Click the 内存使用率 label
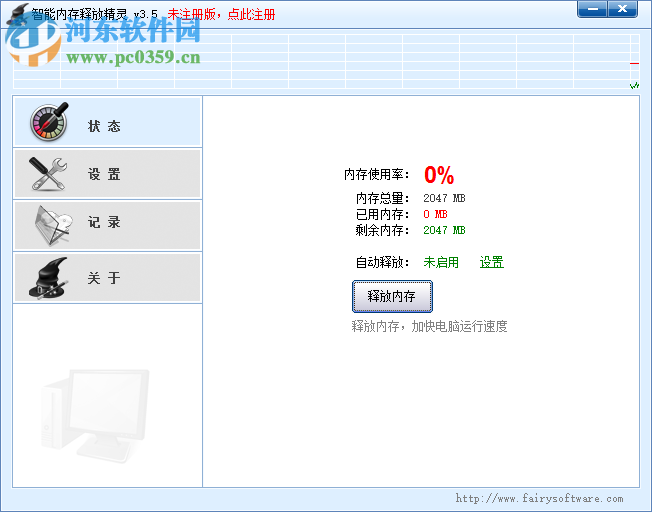Viewport: 652px width, 512px height. (x=376, y=175)
